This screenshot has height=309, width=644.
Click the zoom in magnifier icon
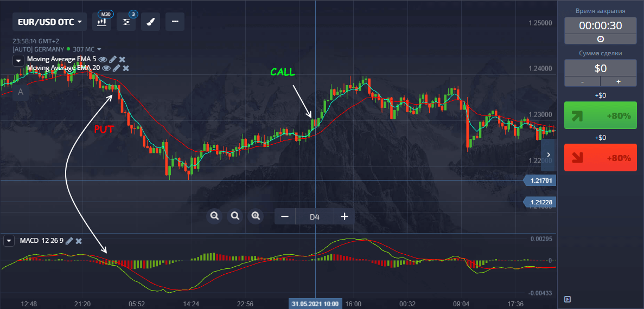coord(255,216)
